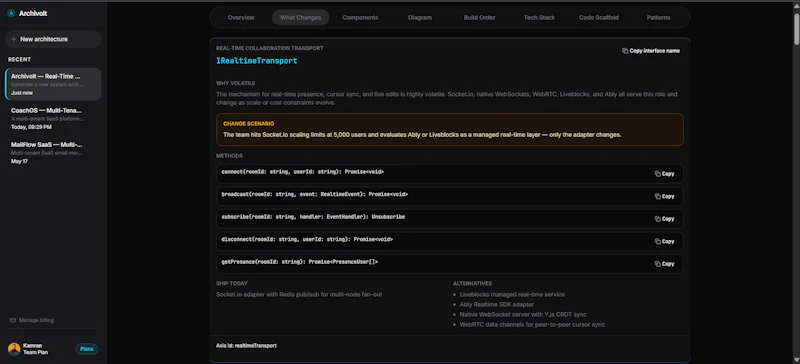This screenshot has width=800, height=364.
Task: Copy the broadcast method signature
Action: coord(664,197)
